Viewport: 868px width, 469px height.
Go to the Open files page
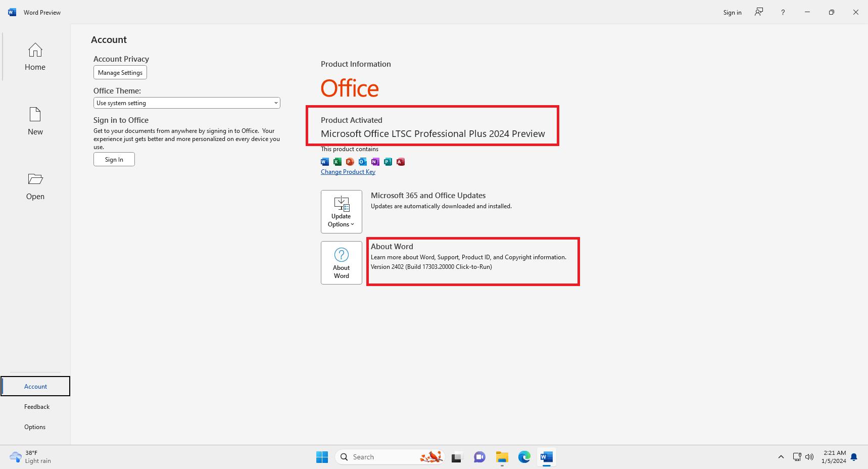[x=35, y=186]
